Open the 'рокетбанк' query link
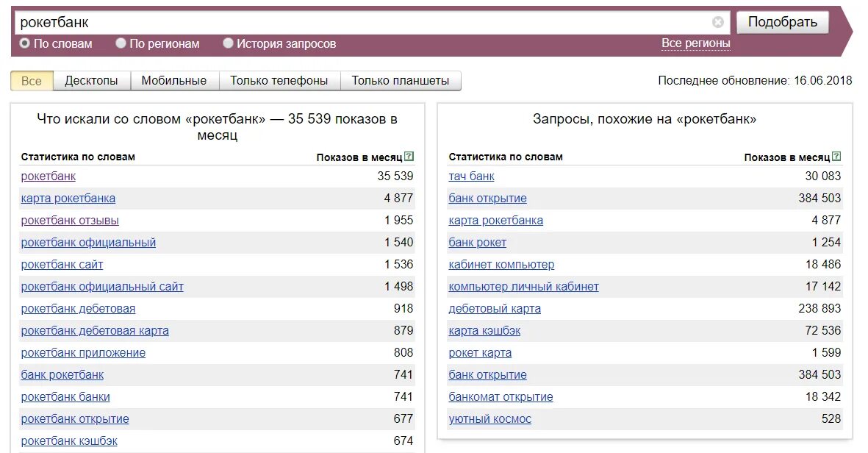Screen dimensions: 868x453 49,176
